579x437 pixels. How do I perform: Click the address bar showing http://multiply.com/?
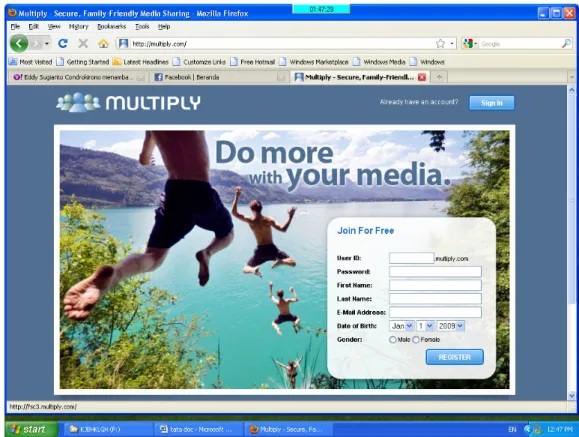pyautogui.click(x=281, y=44)
